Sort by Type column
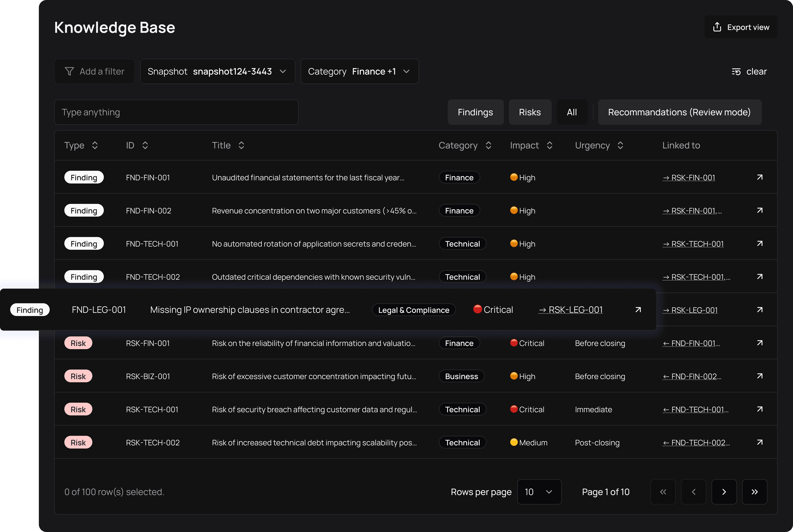Viewport: 793px width, 532px height. click(x=95, y=146)
